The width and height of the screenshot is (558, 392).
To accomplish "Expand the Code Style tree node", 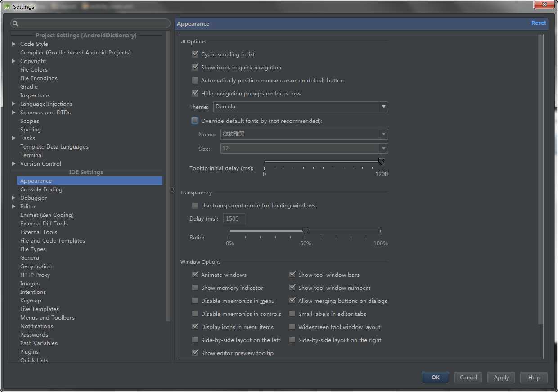I will coord(14,44).
